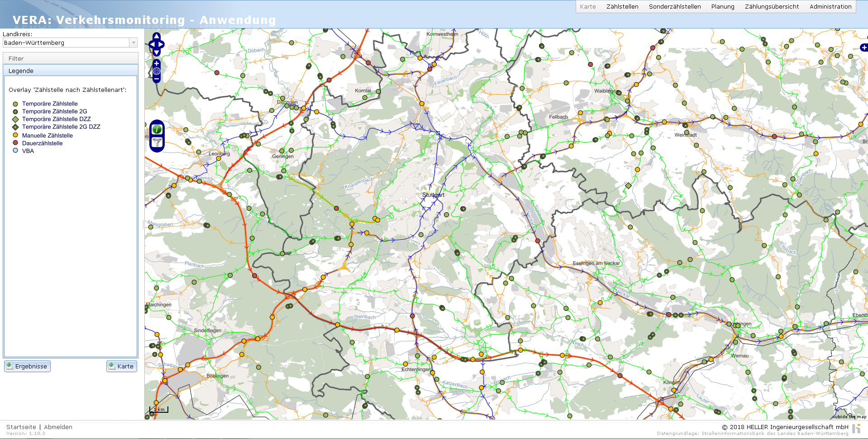Click the Stuttgart label on the map
The image size is (868, 439).
coord(433,195)
